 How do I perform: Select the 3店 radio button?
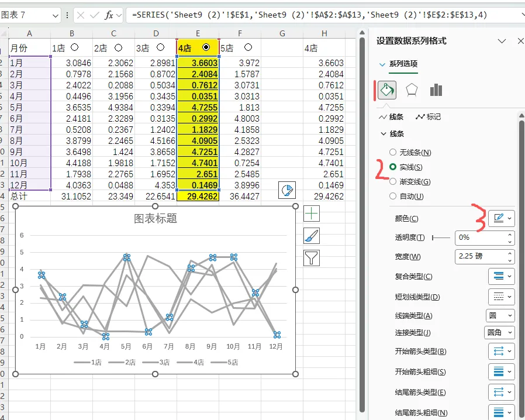point(160,47)
